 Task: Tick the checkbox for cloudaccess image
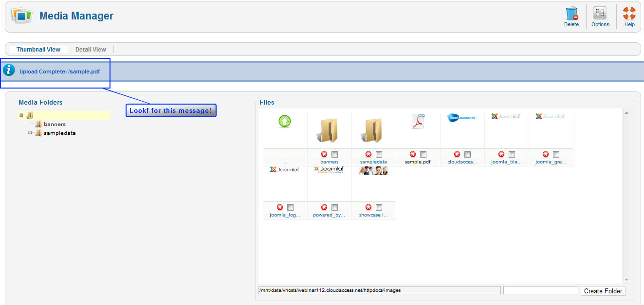(467, 155)
